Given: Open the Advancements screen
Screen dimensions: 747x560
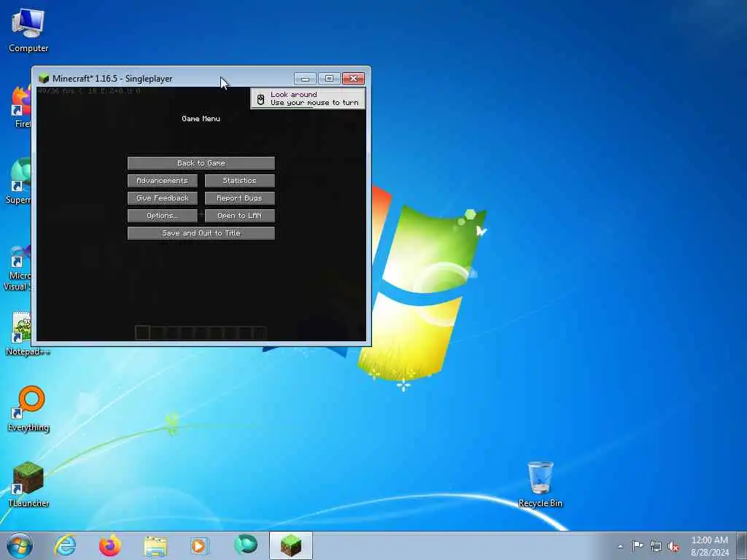Looking at the screenshot, I should coord(163,181).
